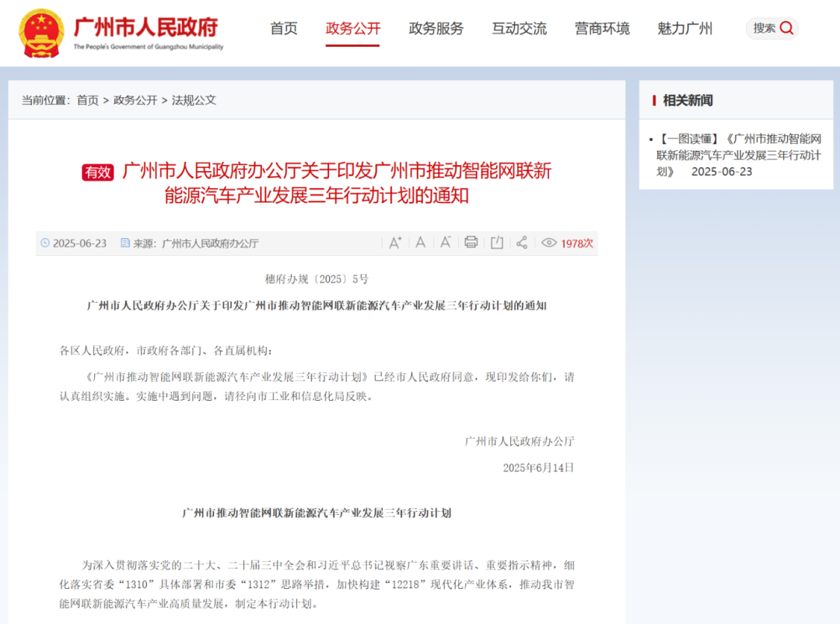Open the 【一图读懂】 related news link

737,151
